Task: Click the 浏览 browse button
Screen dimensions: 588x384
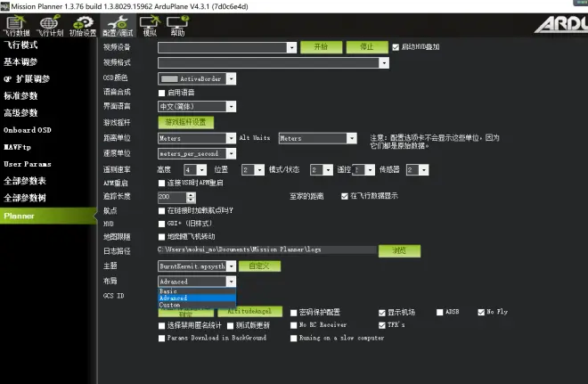Action: tap(399, 250)
